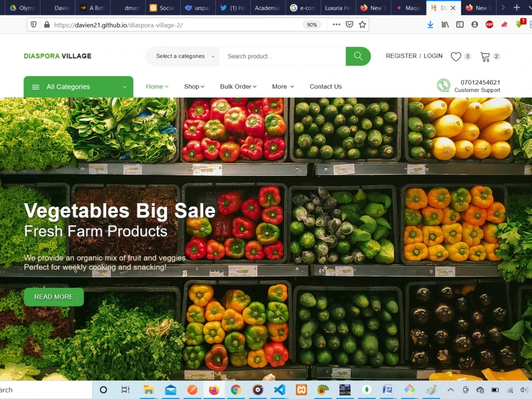
Task: Expand the More navigation dropdown
Action: pyautogui.click(x=283, y=87)
